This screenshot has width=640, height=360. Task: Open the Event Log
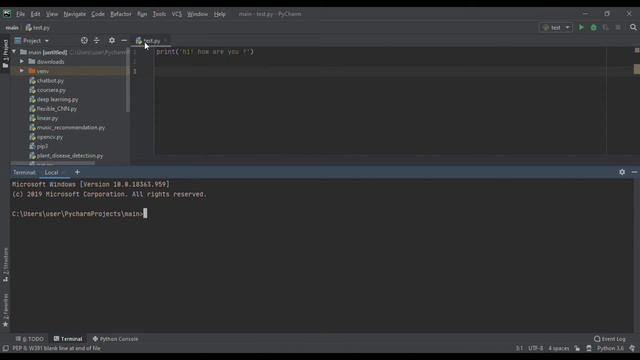610,339
